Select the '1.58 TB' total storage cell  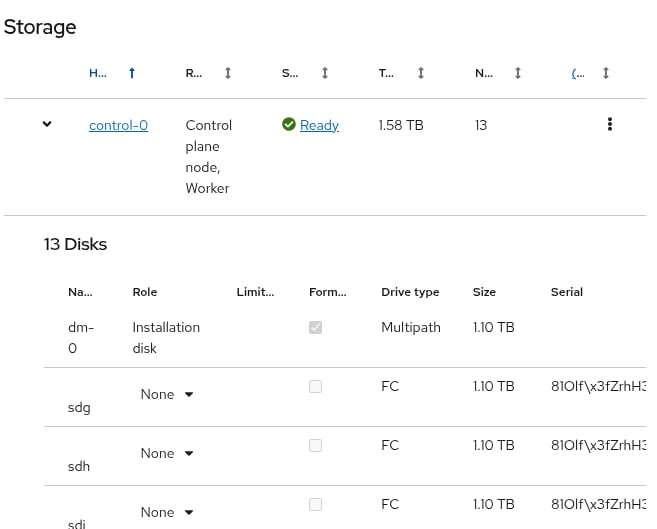coord(401,125)
